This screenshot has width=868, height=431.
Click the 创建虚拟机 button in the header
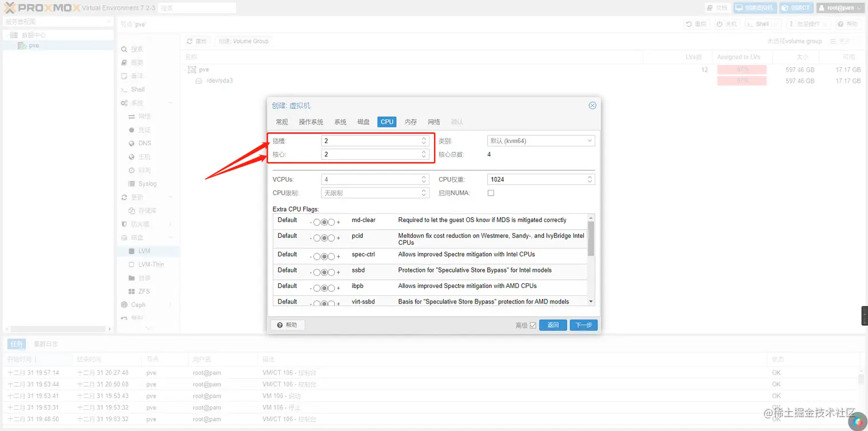[x=755, y=7]
